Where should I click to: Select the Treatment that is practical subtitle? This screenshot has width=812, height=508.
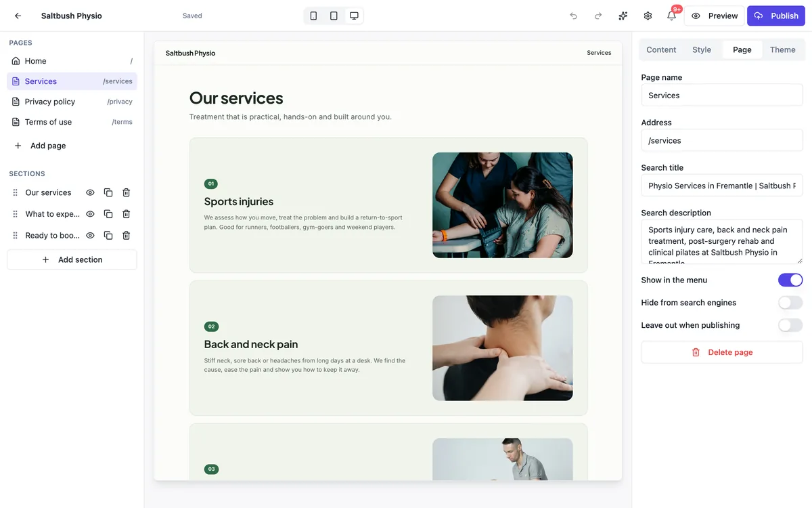290,117
